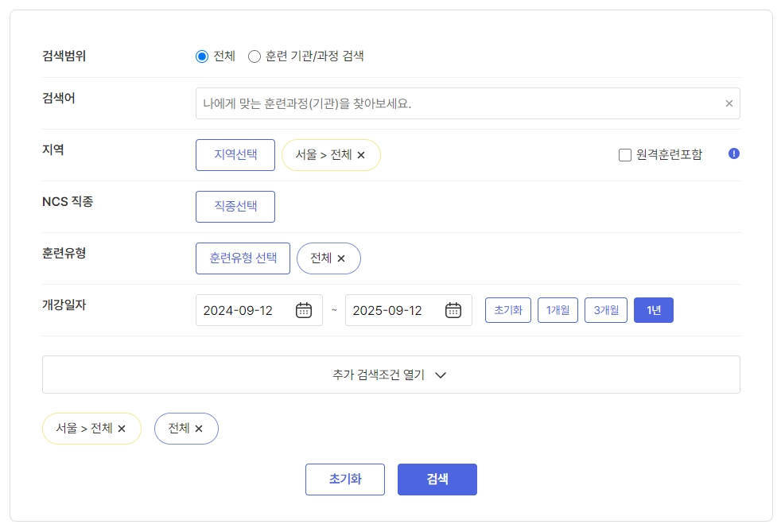The width and height of the screenshot is (781, 532).
Task: Expand the 추가 검색조건 열기 section
Action: [x=390, y=375]
